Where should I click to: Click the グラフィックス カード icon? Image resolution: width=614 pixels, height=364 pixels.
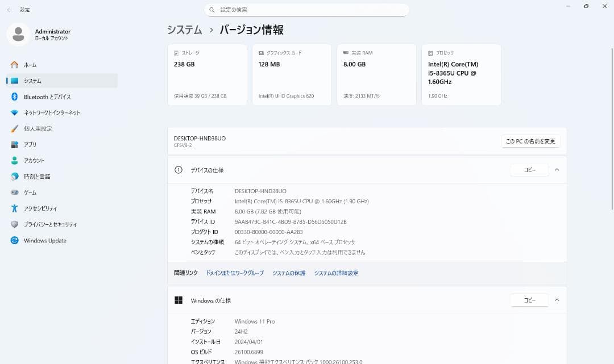pos(261,53)
